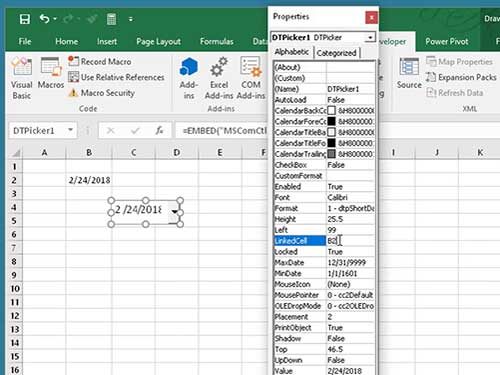Open the File tab
The width and height of the screenshot is (500, 375).
click(x=25, y=41)
